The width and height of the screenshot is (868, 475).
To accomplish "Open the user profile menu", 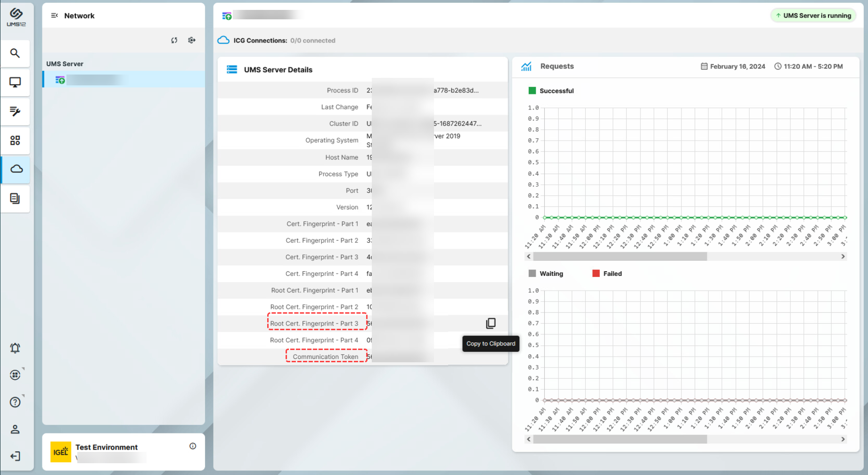I will (x=15, y=429).
